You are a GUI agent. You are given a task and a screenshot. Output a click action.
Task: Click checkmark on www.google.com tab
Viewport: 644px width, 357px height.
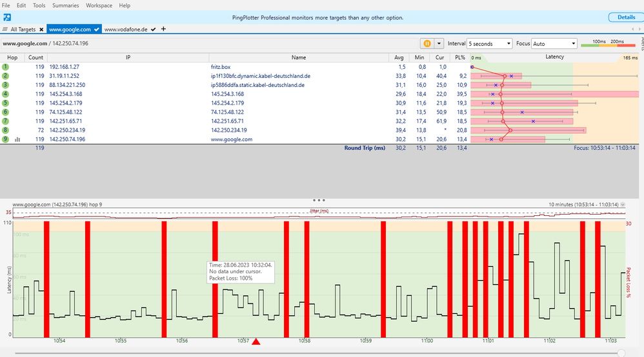[x=97, y=30]
